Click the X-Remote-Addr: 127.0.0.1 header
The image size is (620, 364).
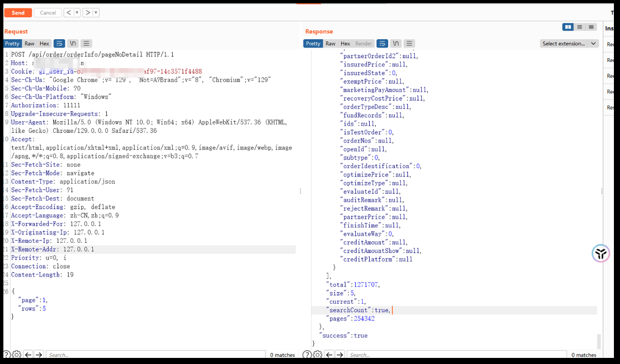pyautogui.click(x=53, y=249)
